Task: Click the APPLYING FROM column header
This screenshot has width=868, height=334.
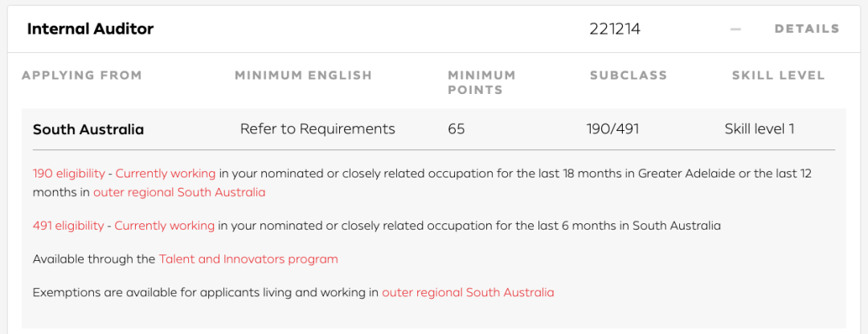Action: pos(82,75)
